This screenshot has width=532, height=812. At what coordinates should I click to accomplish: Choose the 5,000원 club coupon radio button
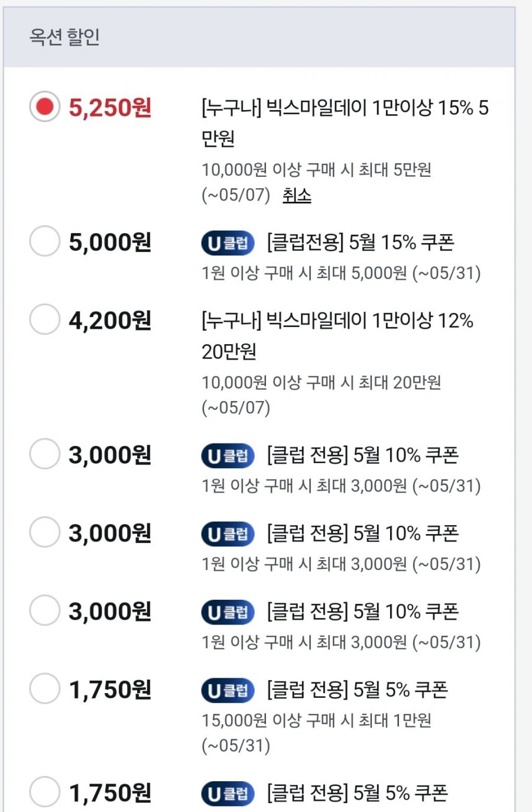coord(45,241)
